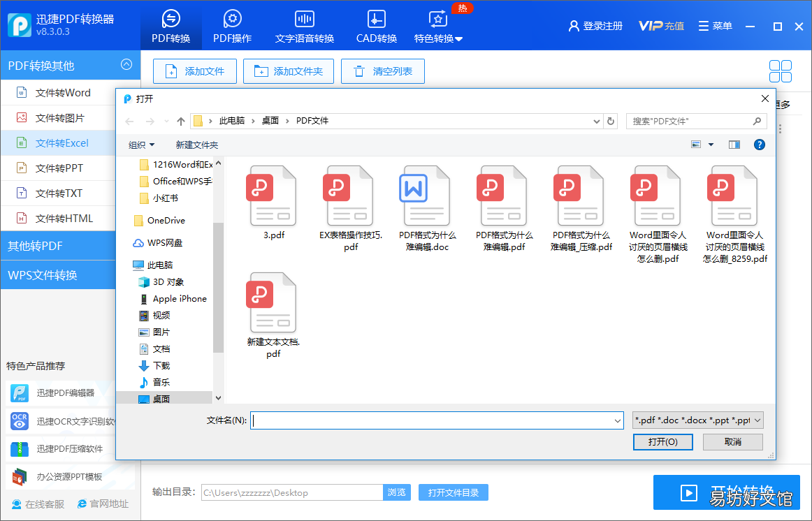This screenshot has width=812, height=521.
Task: Collapse the PDF转换其他 section
Action: pyautogui.click(x=126, y=65)
